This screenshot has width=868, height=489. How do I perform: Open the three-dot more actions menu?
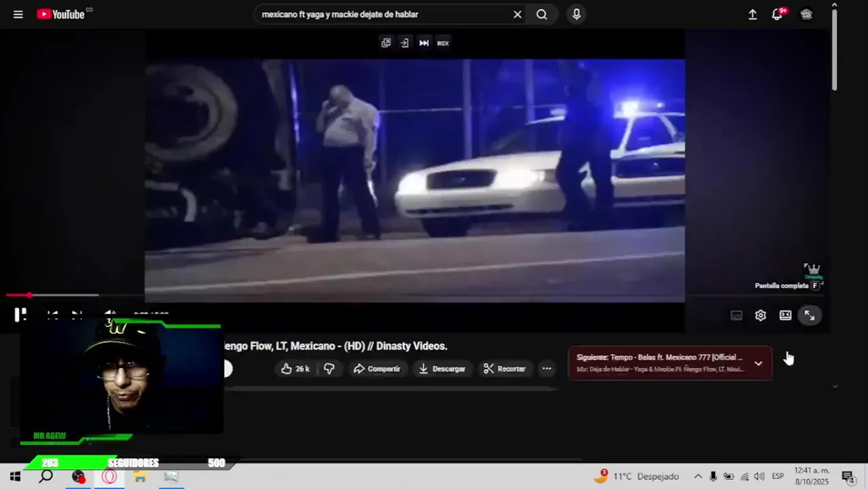(547, 369)
